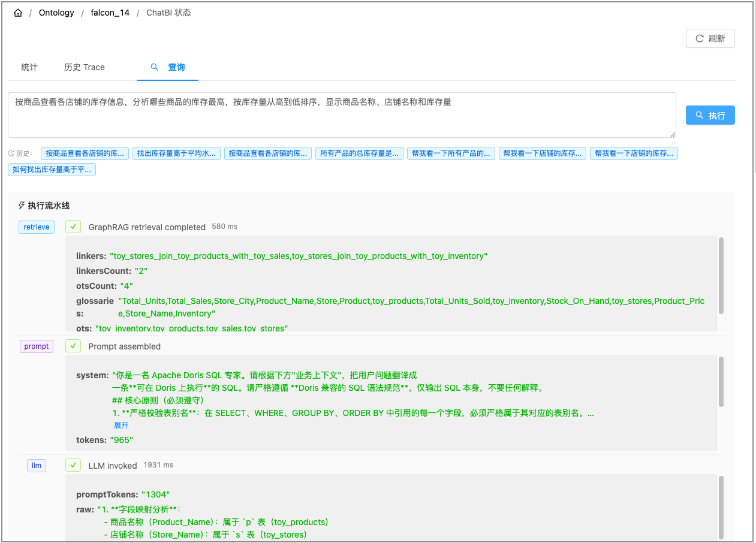The image size is (756, 543).
Task: Click the retrieve stage tag
Action: tap(37, 227)
